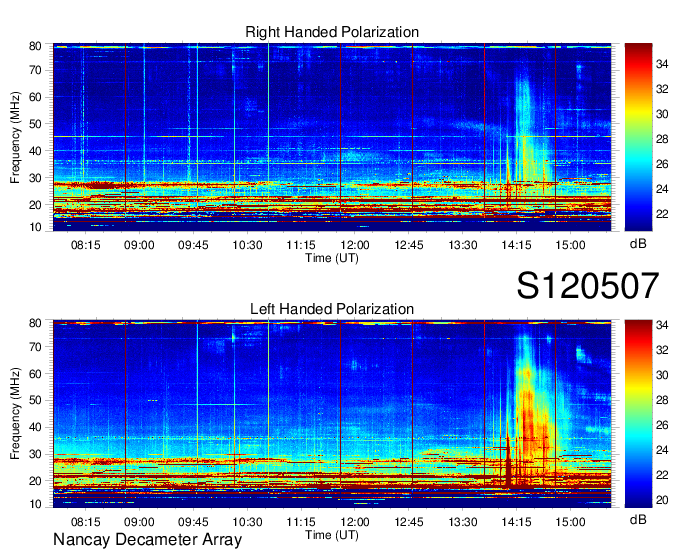Image resolution: width=680 pixels, height=552 pixels.
Task: Click the 28 dB label on lower colorbar
Action: (x=662, y=400)
